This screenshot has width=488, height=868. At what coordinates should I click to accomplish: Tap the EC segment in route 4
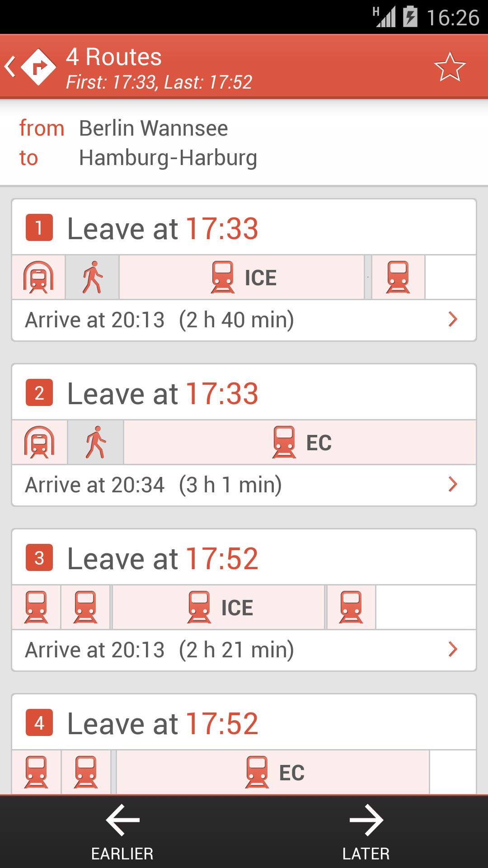coord(273,772)
